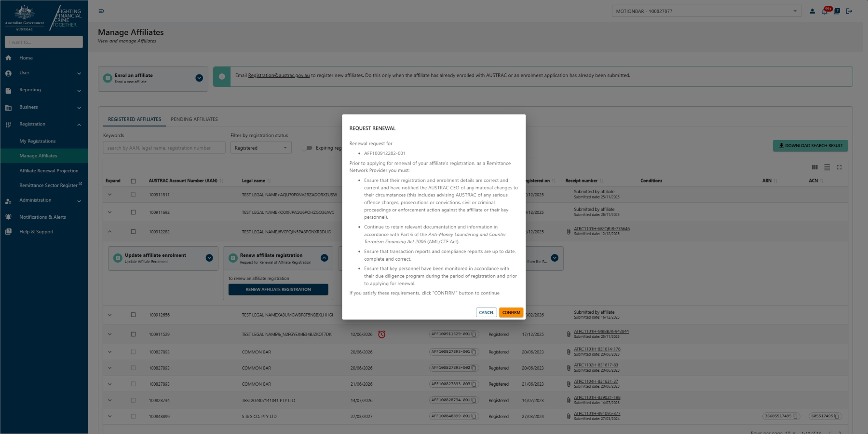This screenshot has height=434, width=868.
Task: Copy registration number AFF100911529-001
Action: click(x=474, y=334)
